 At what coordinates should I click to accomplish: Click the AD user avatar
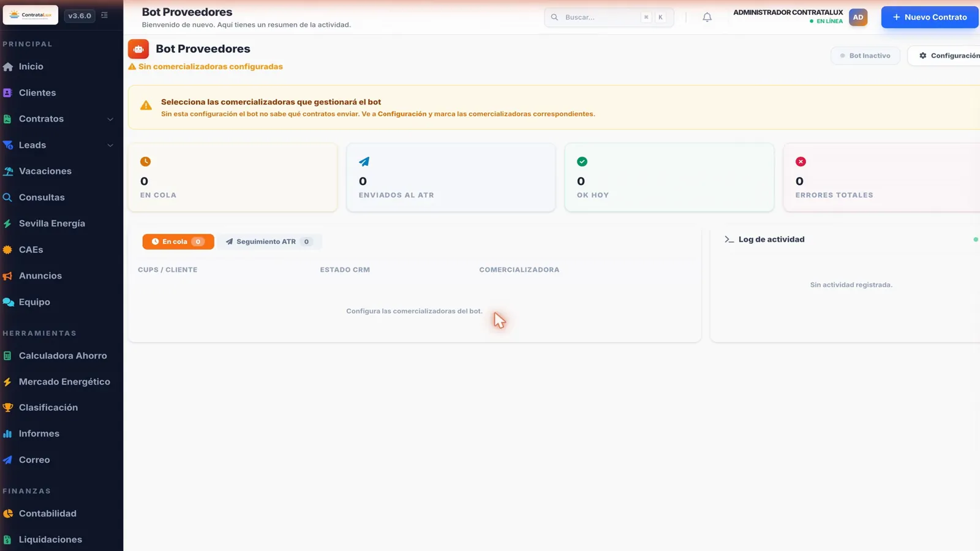click(858, 17)
